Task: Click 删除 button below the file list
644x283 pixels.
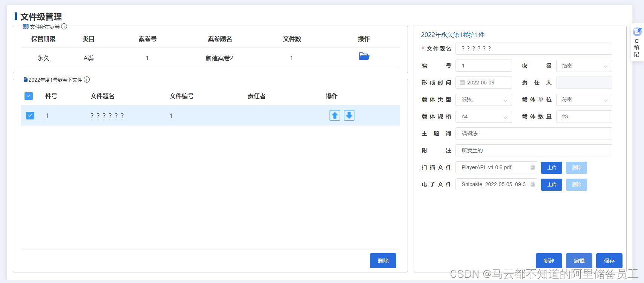Action: pyautogui.click(x=383, y=261)
